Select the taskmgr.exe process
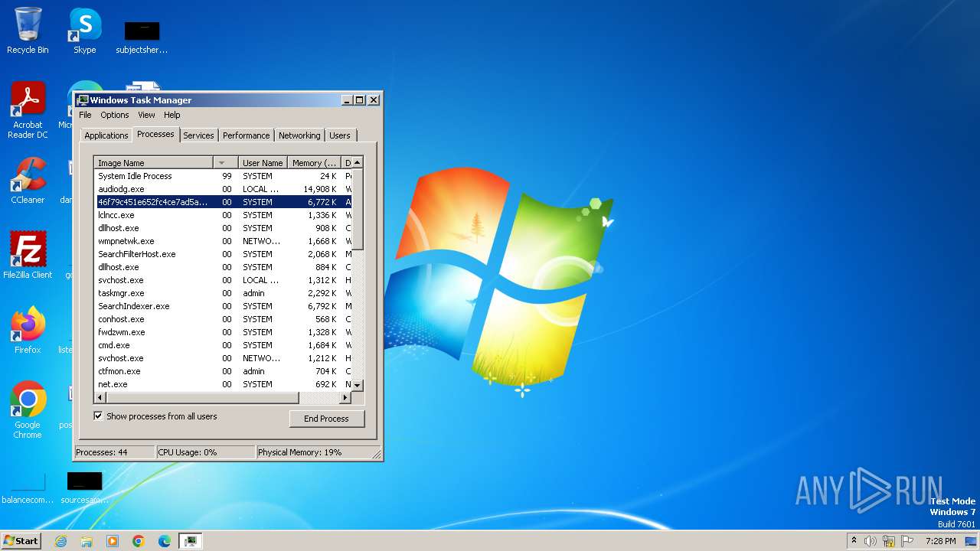980x551 pixels. [x=223, y=293]
